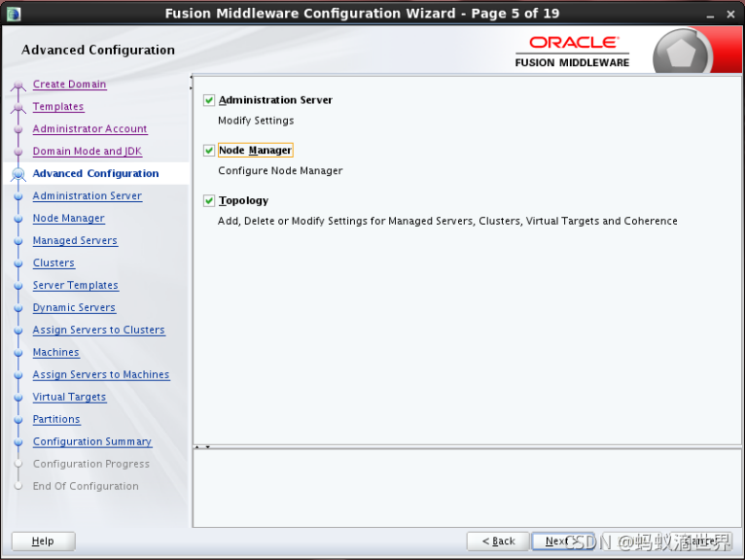Click the sidebar Node Manager step bullet
The image size is (745, 560).
[x=18, y=219]
